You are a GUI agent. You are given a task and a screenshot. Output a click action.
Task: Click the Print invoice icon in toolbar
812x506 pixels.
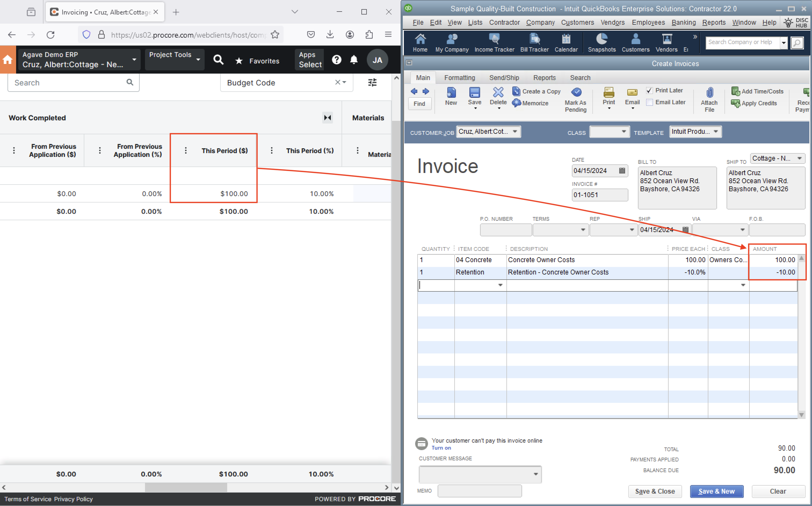[x=609, y=95]
